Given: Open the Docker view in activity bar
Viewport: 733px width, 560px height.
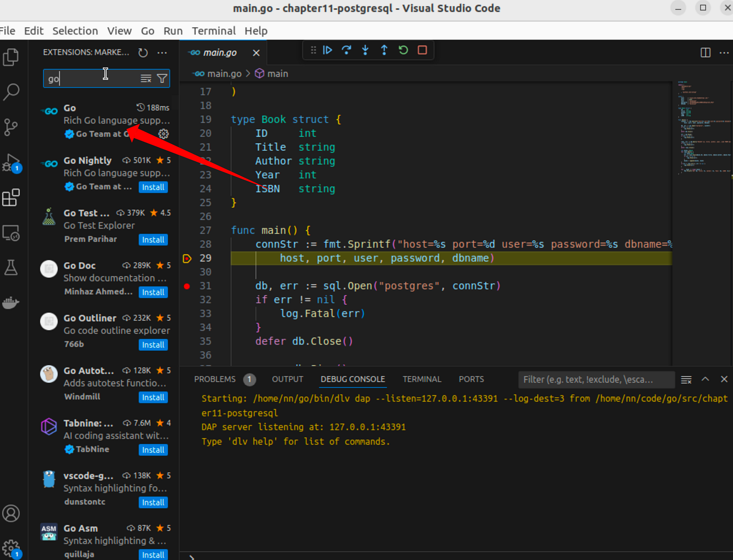Looking at the screenshot, I should point(11,303).
